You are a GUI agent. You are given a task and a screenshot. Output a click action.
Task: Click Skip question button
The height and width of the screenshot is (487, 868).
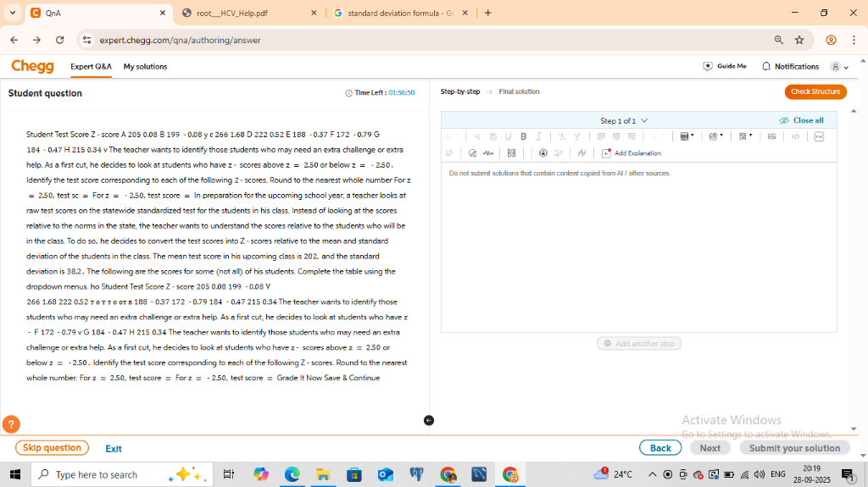pyautogui.click(x=52, y=448)
